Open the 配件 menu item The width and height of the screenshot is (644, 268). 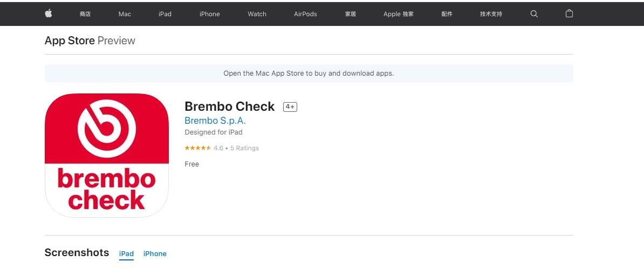point(447,14)
